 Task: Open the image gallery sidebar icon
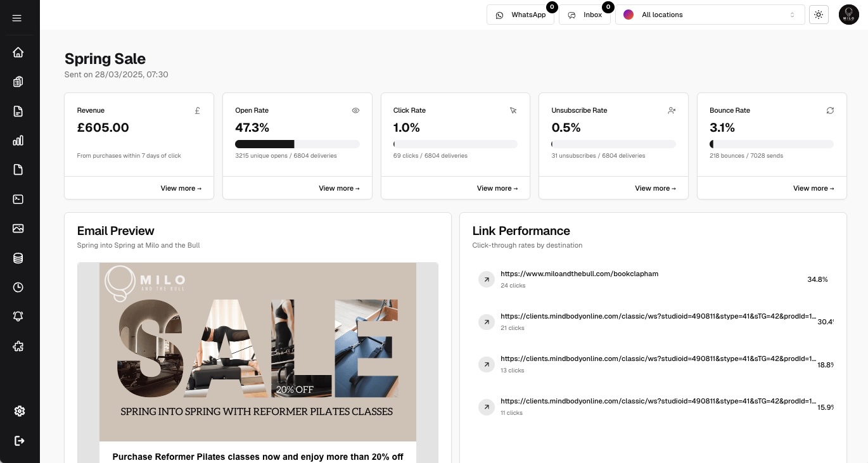(x=18, y=228)
